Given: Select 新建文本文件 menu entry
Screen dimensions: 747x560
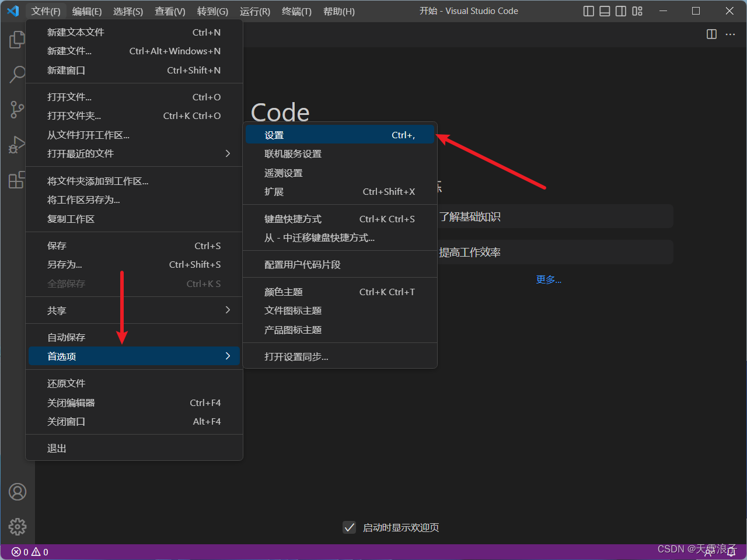Looking at the screenshot, I should pos(134,32).
